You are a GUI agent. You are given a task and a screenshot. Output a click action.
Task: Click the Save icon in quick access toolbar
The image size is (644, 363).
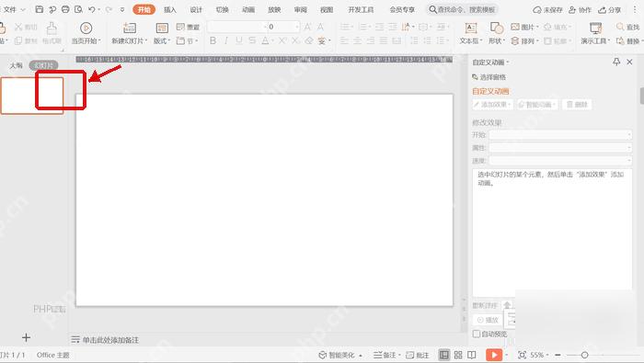[39, 9]
